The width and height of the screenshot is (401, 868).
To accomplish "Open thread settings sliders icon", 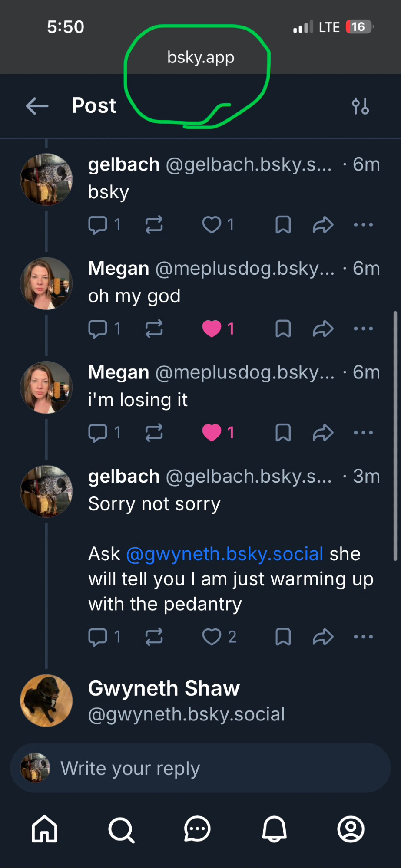I will click(x=360, y=106).
